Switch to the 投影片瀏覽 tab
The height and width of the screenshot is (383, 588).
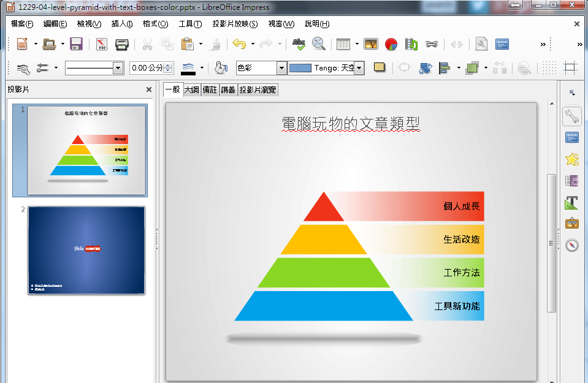point(258,89)
